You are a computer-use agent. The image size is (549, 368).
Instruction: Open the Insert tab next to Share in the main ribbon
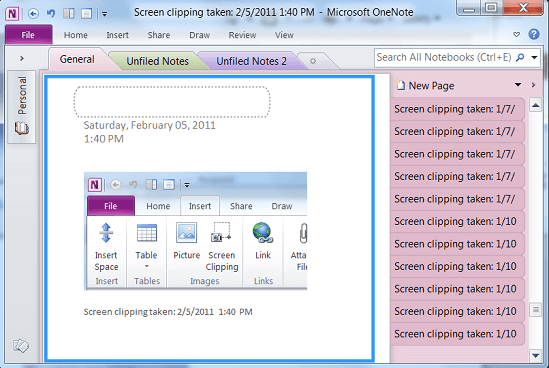coord(118,35)
